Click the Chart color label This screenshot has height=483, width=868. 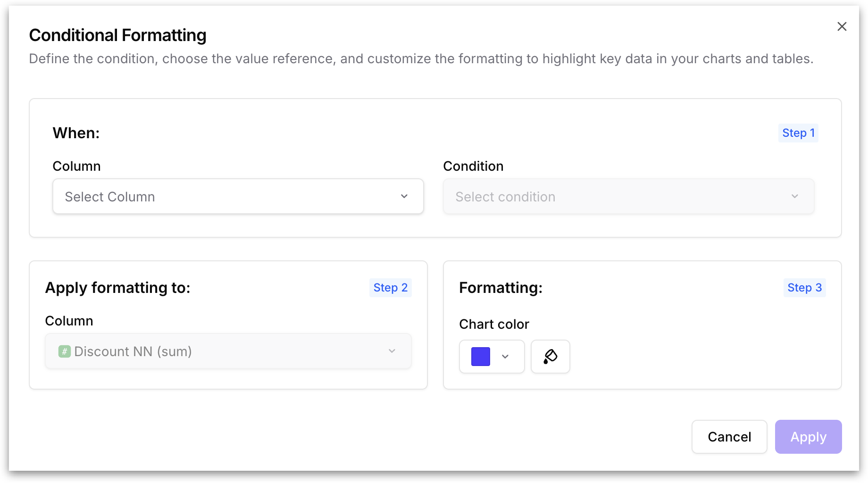494,324
